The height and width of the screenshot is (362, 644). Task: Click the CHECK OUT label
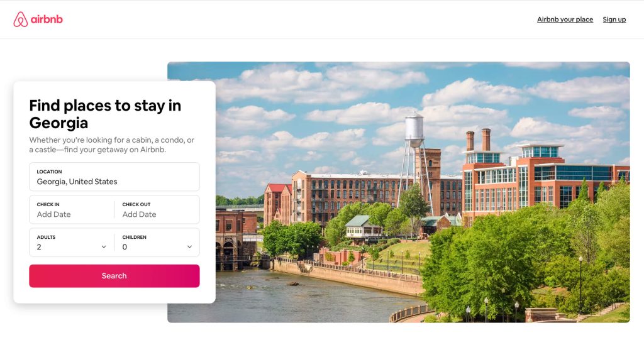136,204
